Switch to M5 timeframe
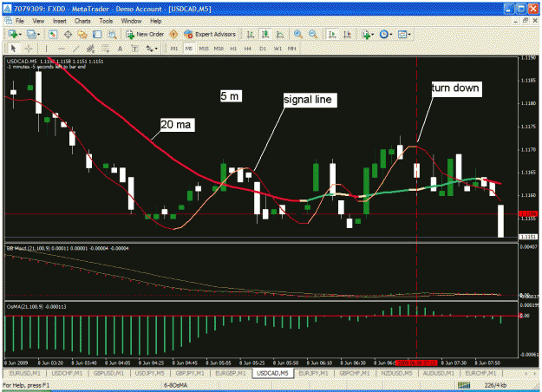 point(189,49)
